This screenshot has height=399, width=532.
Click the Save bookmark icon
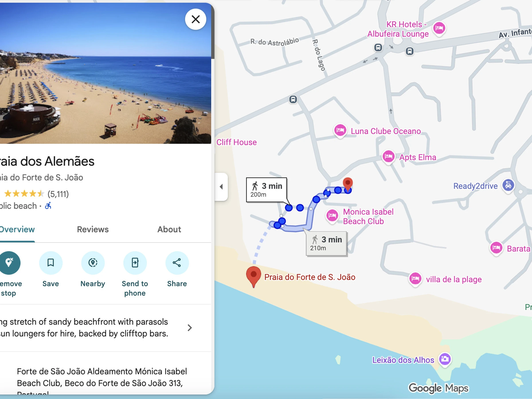(x=51, y=263)
